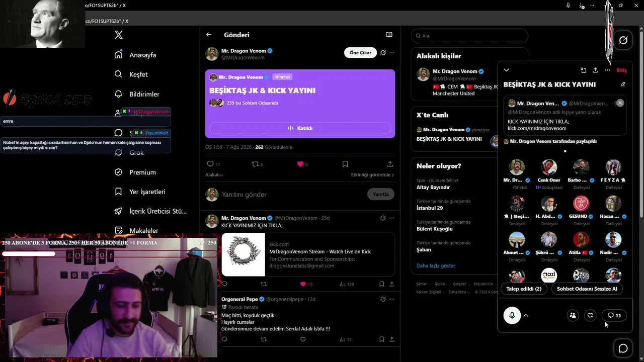Open Grok icon on Orgeneral Pepe's post
The image size is (644, 362).
[383, 299]
